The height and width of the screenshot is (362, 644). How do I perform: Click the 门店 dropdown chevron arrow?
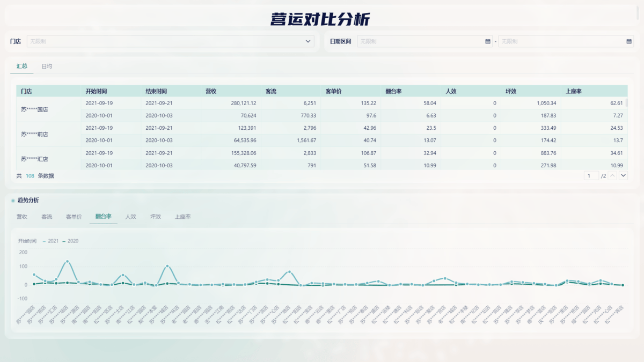click(308, 41)
